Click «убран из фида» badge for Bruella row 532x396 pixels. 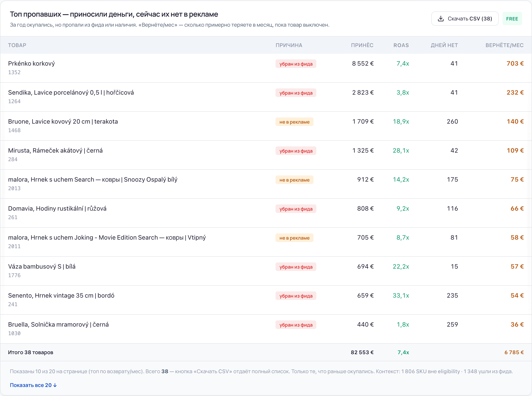tap(296, 325)
